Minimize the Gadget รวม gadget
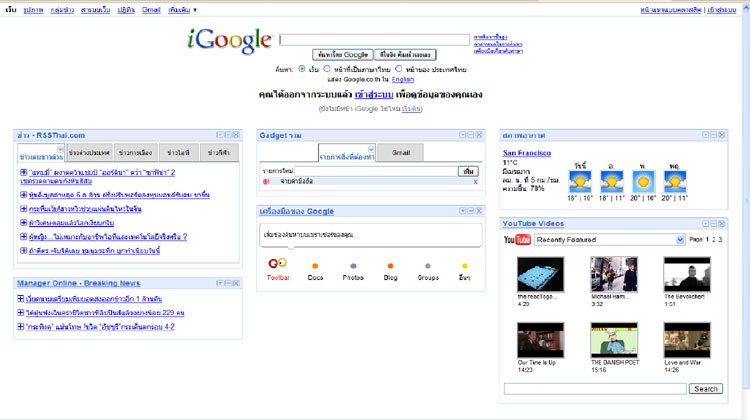 471,135
